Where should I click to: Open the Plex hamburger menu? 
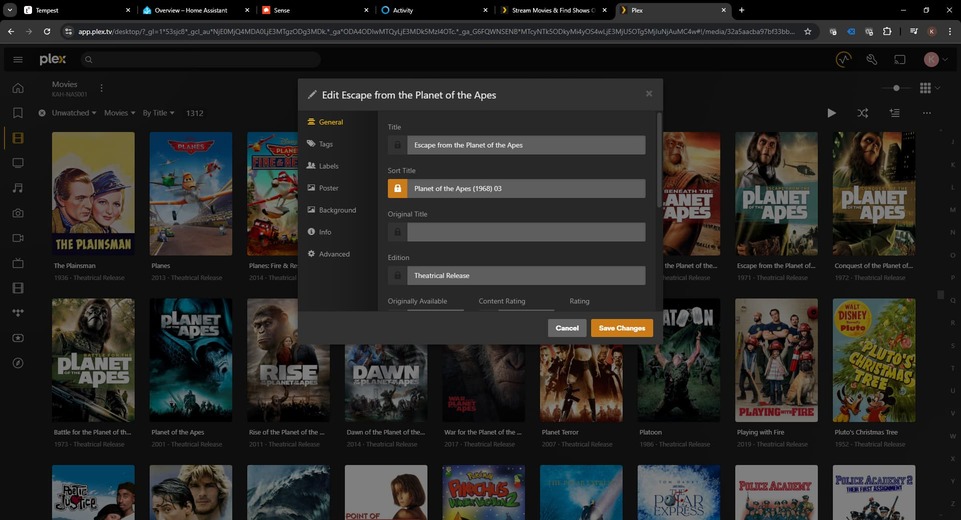pos(18,59)
